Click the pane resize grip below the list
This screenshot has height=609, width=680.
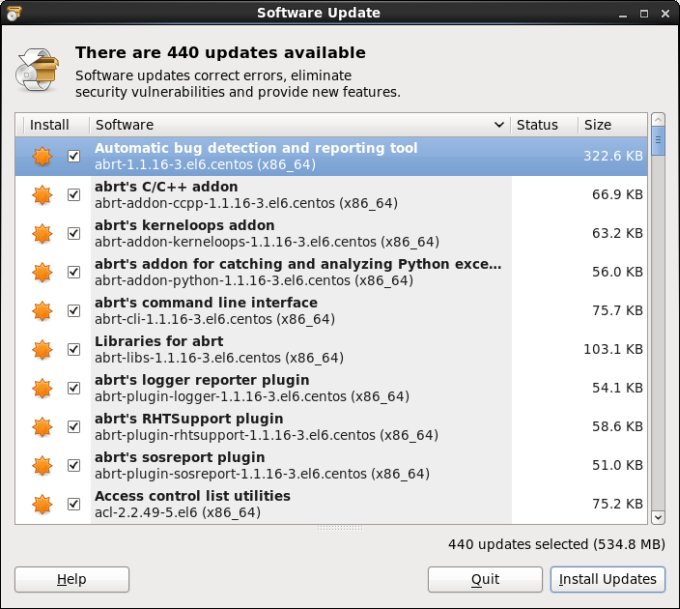[340, 528]
